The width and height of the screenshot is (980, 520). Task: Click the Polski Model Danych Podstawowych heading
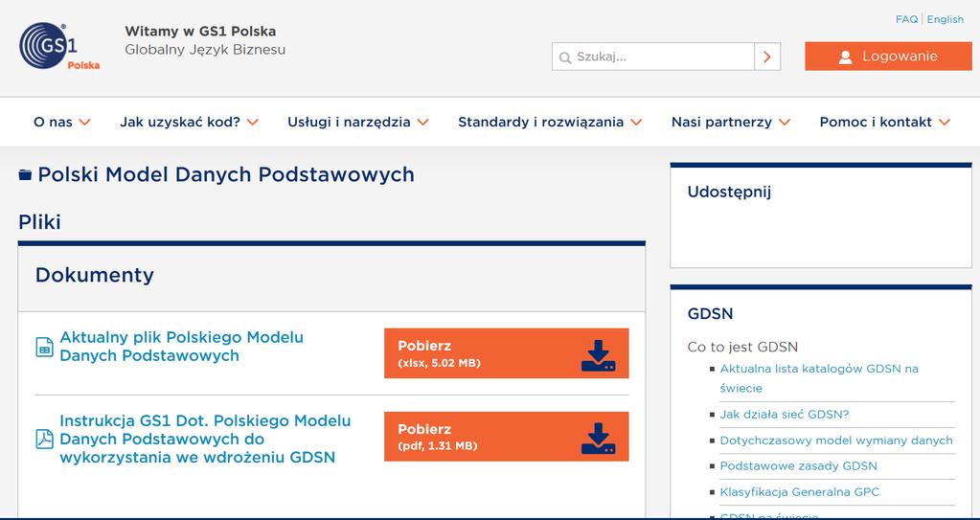[x=226, y=174]
